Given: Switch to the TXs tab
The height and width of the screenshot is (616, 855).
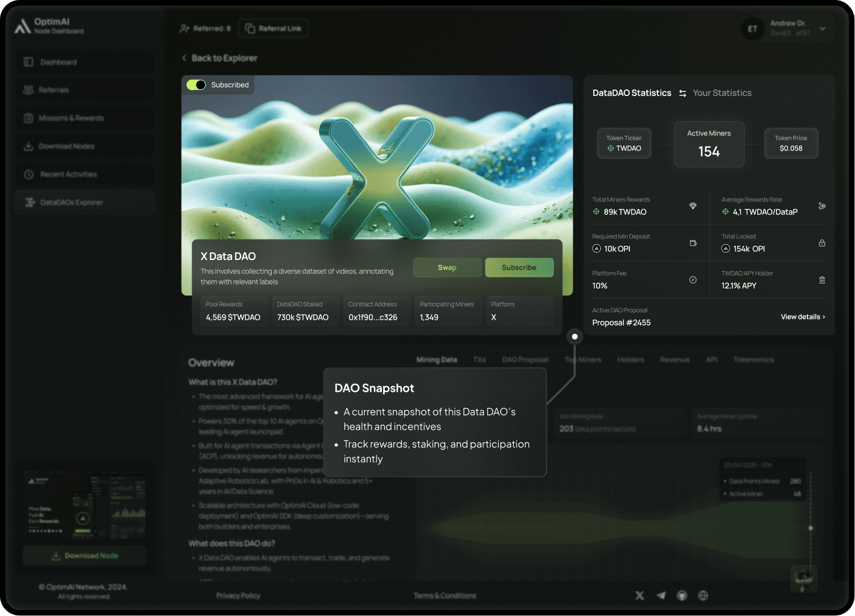Looking at the screenshot, I should click(479, 359).
